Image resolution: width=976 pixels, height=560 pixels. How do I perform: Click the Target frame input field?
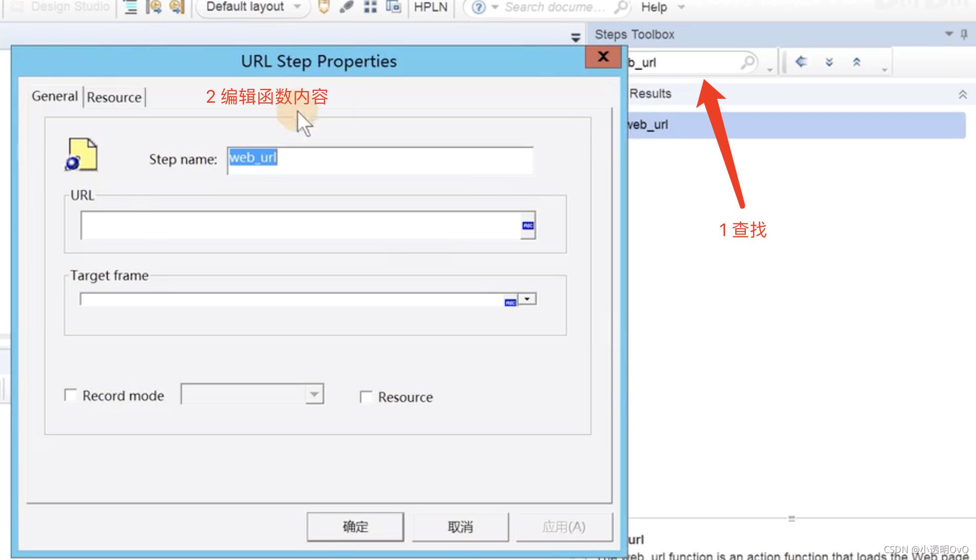[295, 300]
